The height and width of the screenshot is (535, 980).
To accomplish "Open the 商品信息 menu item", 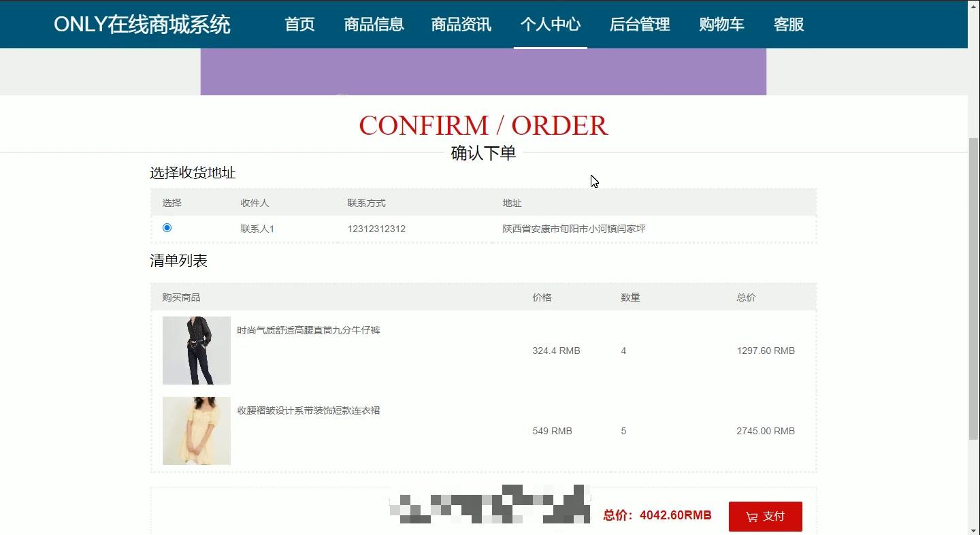I will [x=374, y=25].
